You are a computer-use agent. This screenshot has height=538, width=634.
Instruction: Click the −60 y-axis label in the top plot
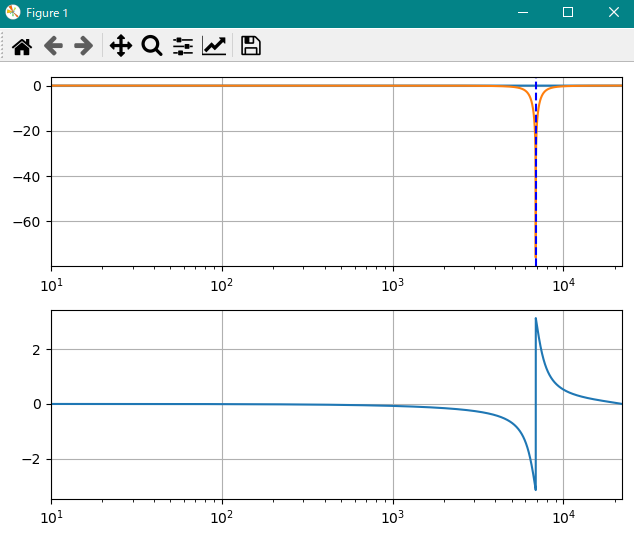[x=26, y=222]
